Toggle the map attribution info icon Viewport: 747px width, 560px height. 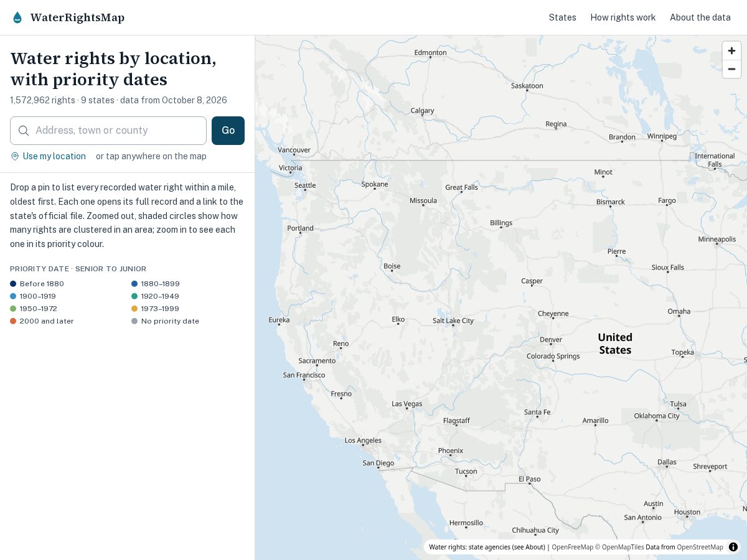(x=733, y=547)
